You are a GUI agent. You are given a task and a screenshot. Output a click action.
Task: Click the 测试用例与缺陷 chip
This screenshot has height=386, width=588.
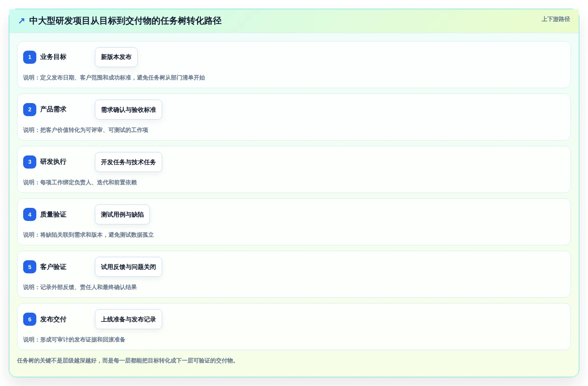pyautogui.click(x=122, y=214)
